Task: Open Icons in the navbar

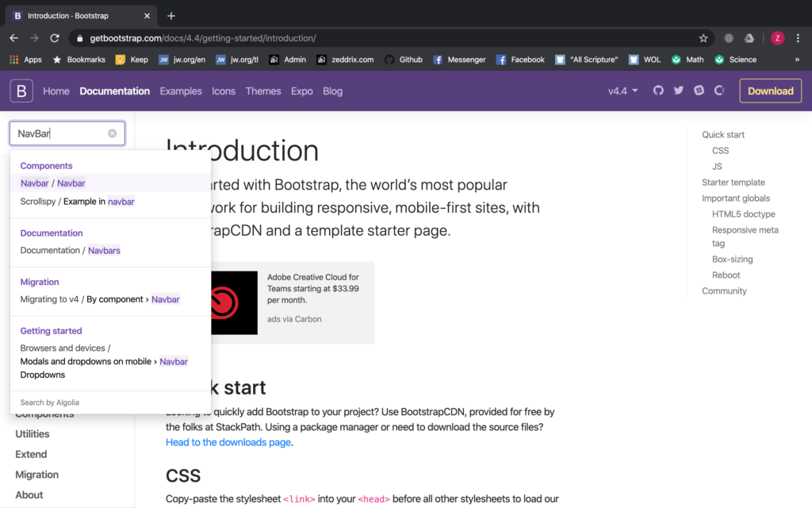Action: tap(223, 90)
